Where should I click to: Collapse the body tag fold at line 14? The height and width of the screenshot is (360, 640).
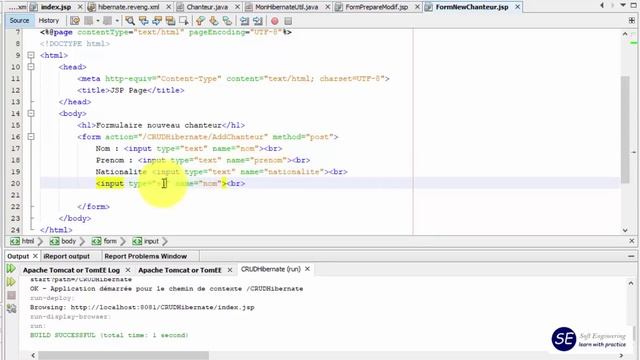click(31, 113)
